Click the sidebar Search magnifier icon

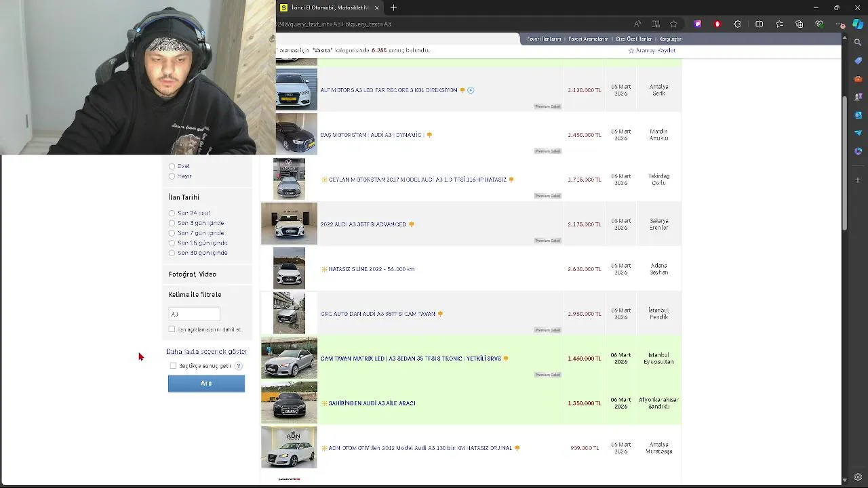(858, 42)
